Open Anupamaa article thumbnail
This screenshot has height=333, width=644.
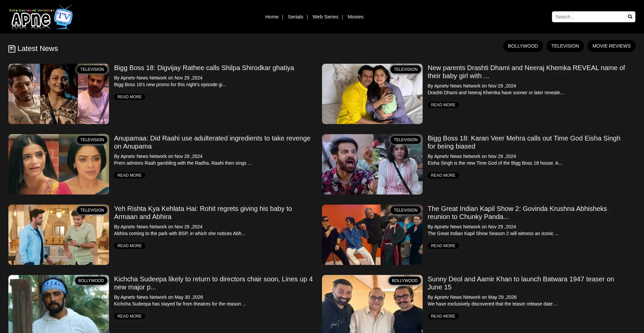(59, 164)
